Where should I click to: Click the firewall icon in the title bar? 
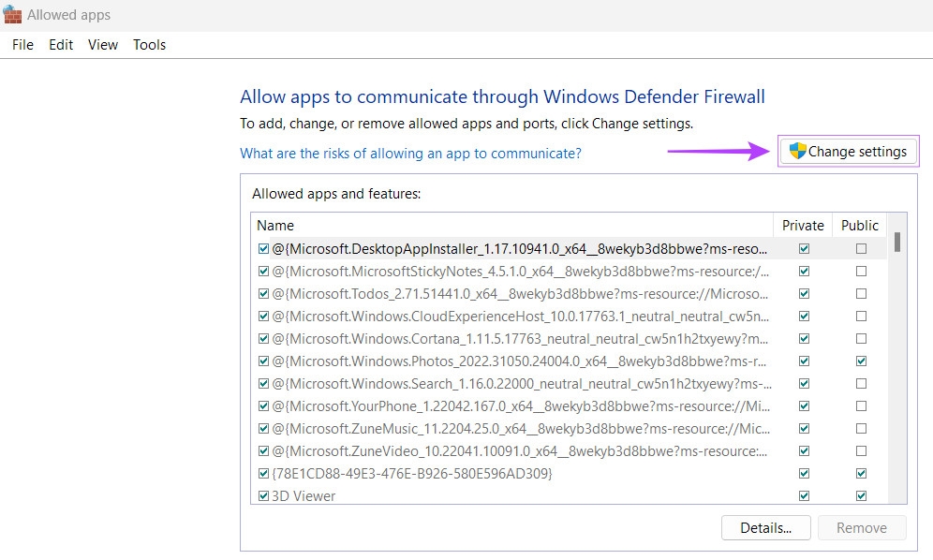point(13,15)
